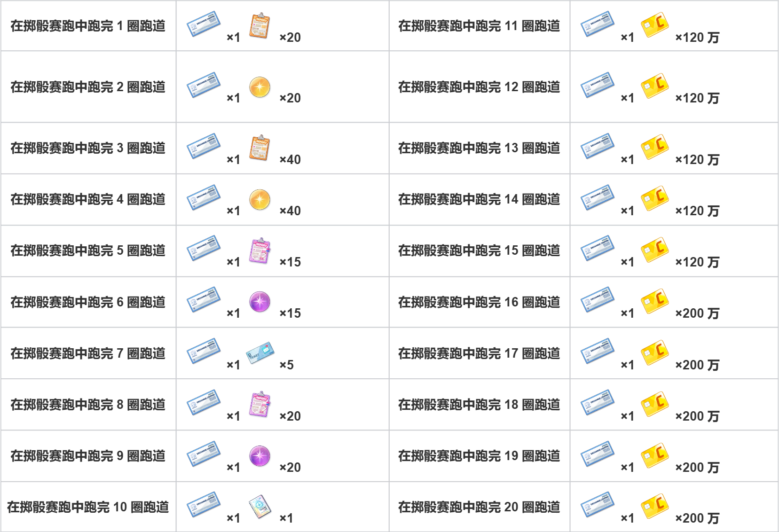Click the purple orb icon in lap 6 row
The image size is (779, 532).
260,302
